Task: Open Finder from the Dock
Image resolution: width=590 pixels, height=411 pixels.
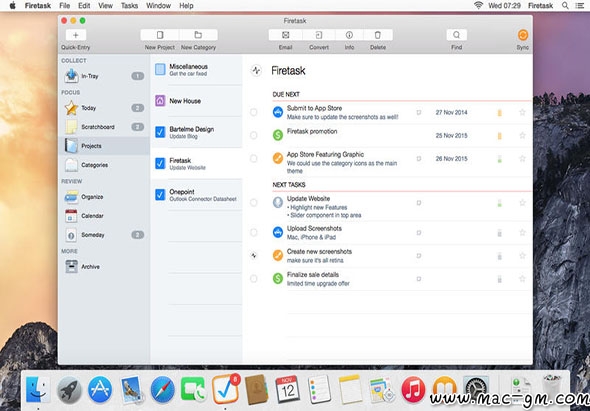Action: [38, 390]
